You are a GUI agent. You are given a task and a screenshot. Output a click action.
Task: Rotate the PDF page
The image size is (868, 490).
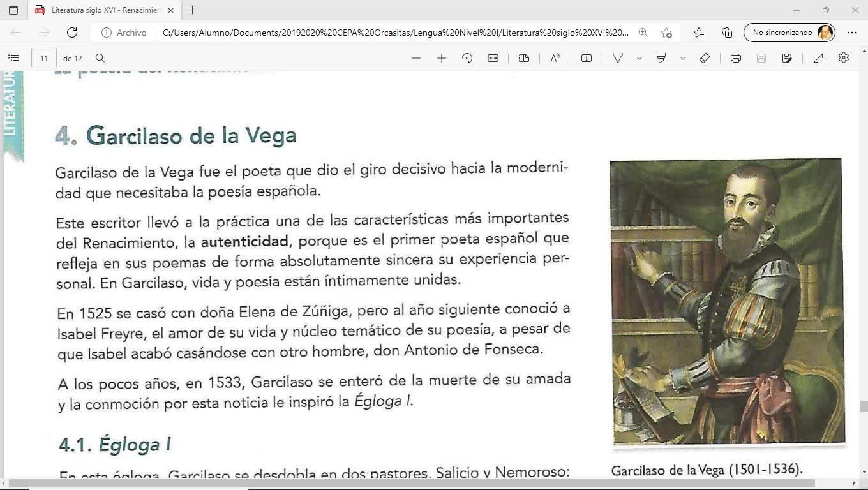click(467, 58)
